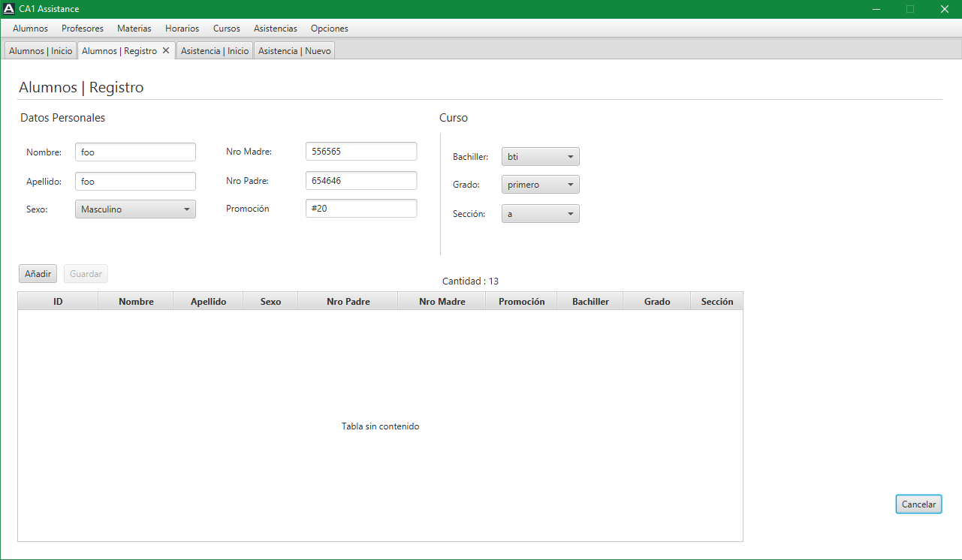Close the CA1 Assistance window
The image size is (962, 560).
click(x=945, y=9)
